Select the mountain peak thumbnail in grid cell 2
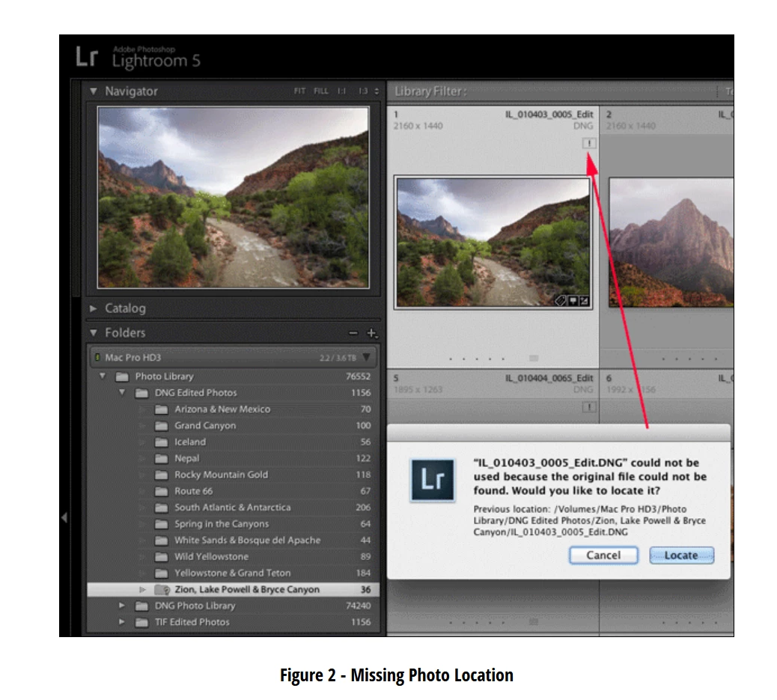 pyautogui.click(x=671, y=243)
